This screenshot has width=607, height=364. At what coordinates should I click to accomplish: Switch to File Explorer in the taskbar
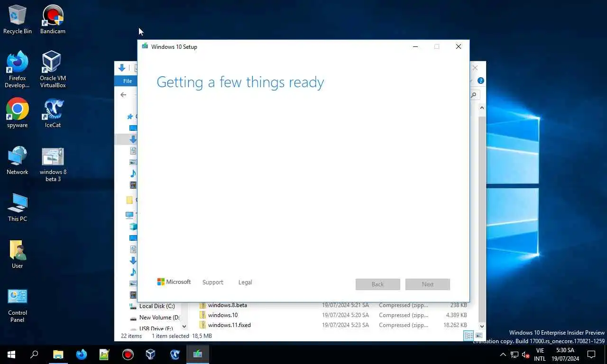coord(58,354)
